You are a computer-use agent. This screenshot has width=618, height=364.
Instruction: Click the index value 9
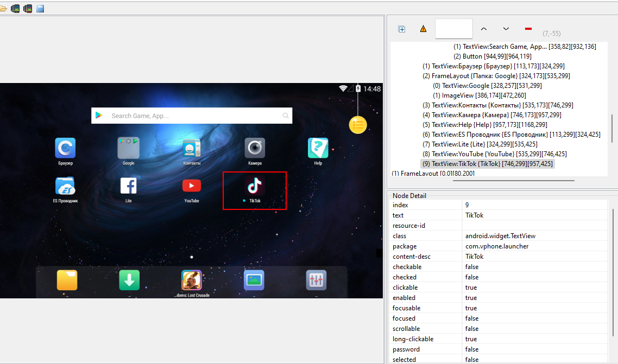[467, 205]
